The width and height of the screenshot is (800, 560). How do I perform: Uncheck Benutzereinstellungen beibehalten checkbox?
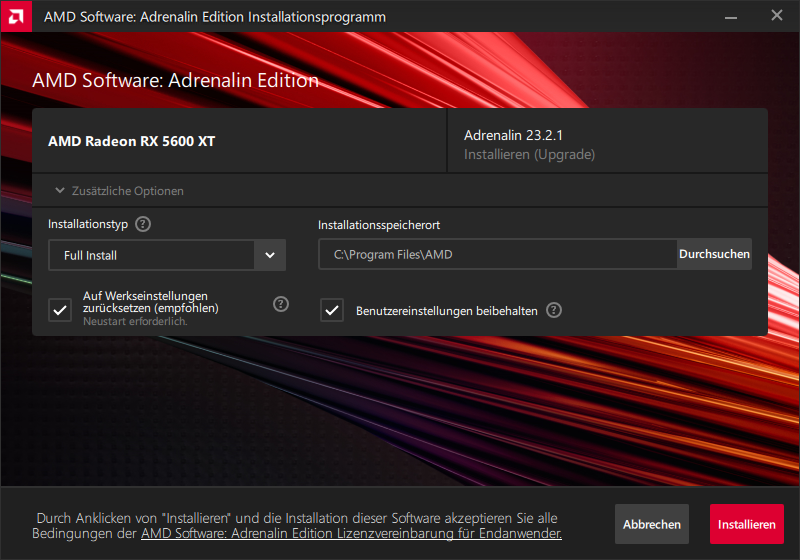332,310
